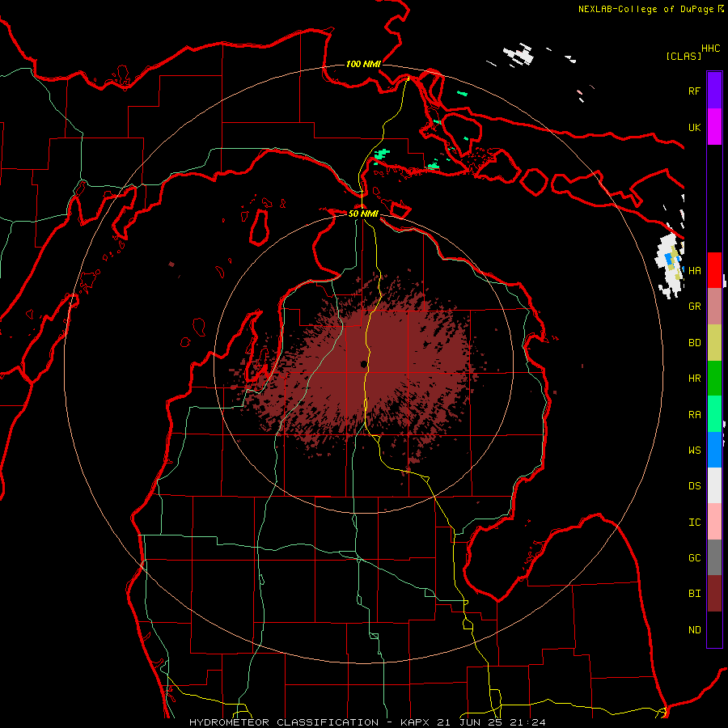This screenshot has height=728, width=728.
Task: Click the 'BI' legend label
Action: click(x=694, y=594)
